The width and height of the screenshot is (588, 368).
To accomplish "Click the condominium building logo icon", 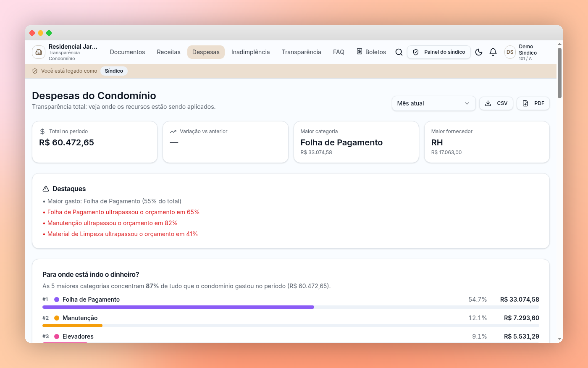I will 39,52.
